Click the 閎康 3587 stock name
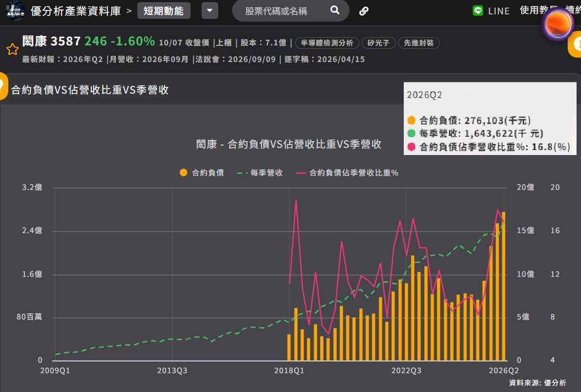The image size is (581, 392). [51, 41]
